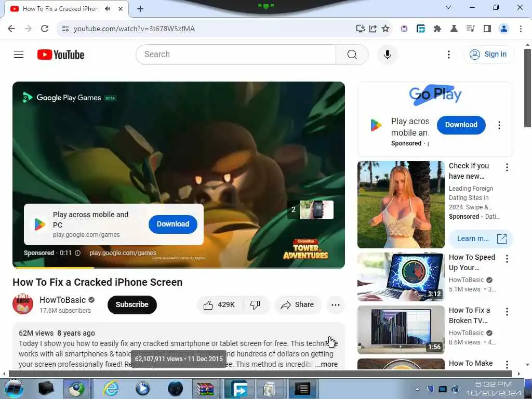Open options for How To Make video
Image resolution: width=532 pixels, height=399 pixels.
click(507, 364)
